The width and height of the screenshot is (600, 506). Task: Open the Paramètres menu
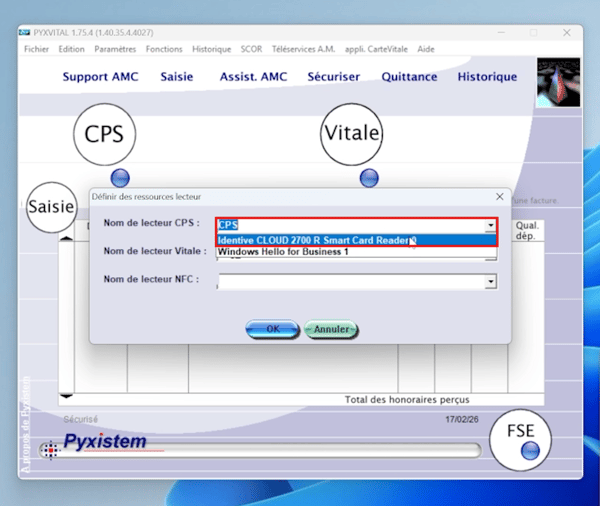[115, 48]
